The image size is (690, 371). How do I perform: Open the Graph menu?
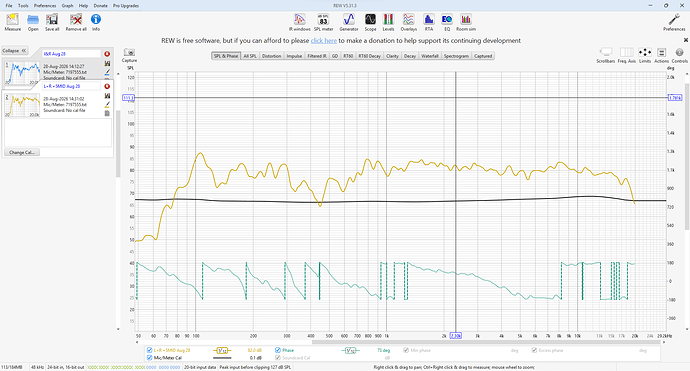pos(67,6)
